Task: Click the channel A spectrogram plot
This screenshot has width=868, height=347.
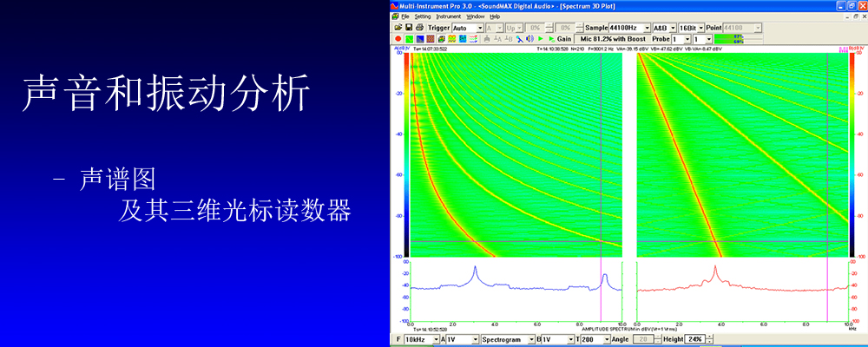Action: 516,155
